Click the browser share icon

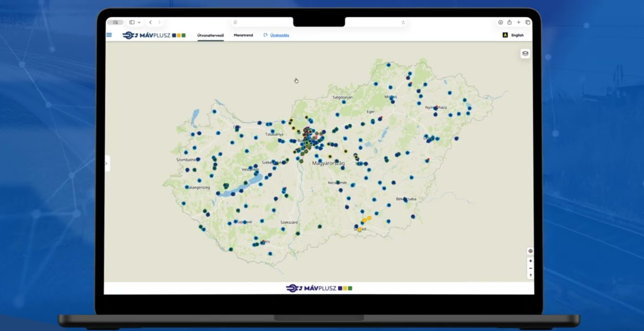[x=509, y=22]
